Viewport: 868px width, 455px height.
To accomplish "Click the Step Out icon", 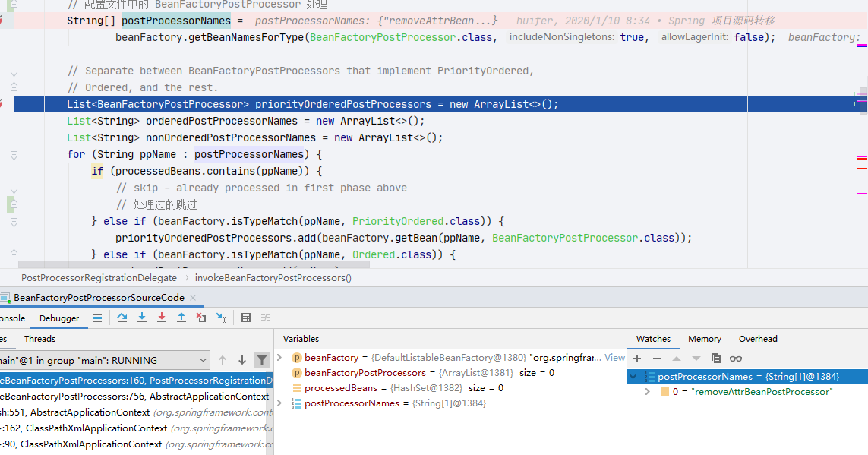I will coord(181,318).
